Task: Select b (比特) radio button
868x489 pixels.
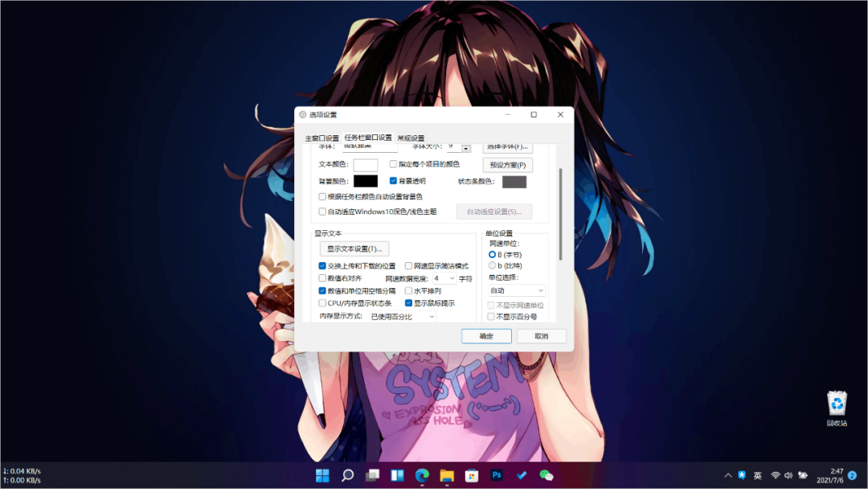Action: point(492,266)
